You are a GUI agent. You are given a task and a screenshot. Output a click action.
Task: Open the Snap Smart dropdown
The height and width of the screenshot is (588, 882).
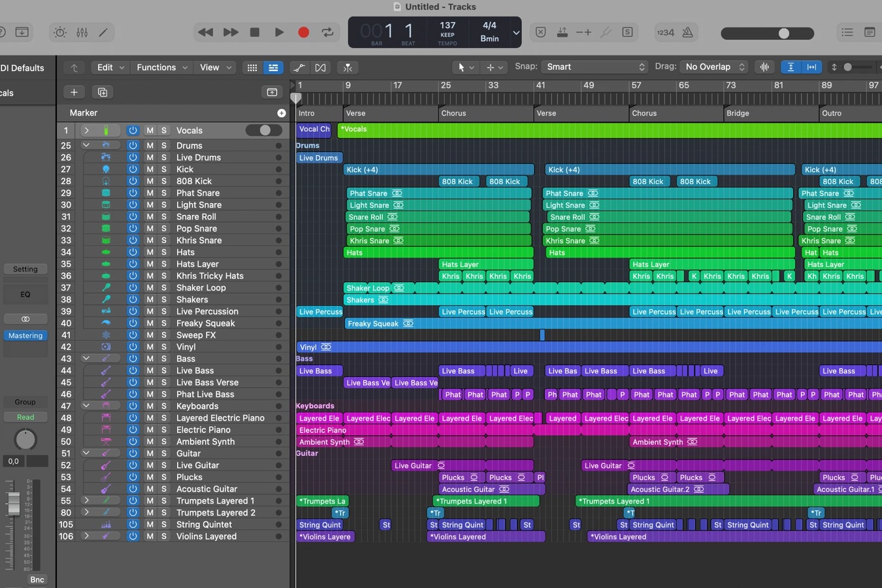[x=595, y=67]
